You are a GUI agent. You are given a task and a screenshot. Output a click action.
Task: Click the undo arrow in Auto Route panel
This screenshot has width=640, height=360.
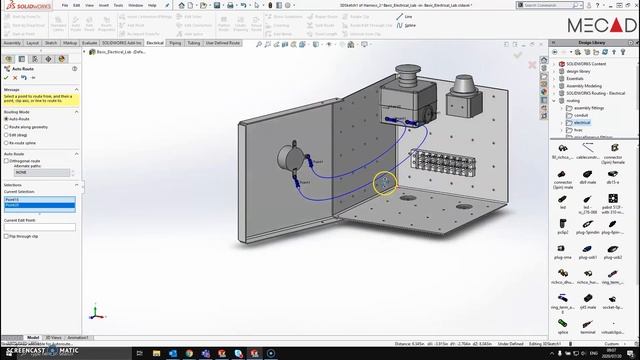(24, 78)
